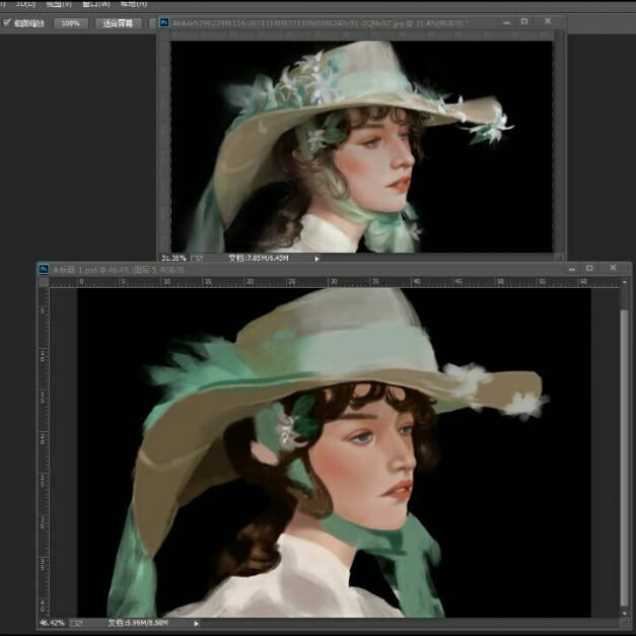Open the 窗口(W) menu
The height and width of the screenshot is (636, 636).
click(96, 4)
